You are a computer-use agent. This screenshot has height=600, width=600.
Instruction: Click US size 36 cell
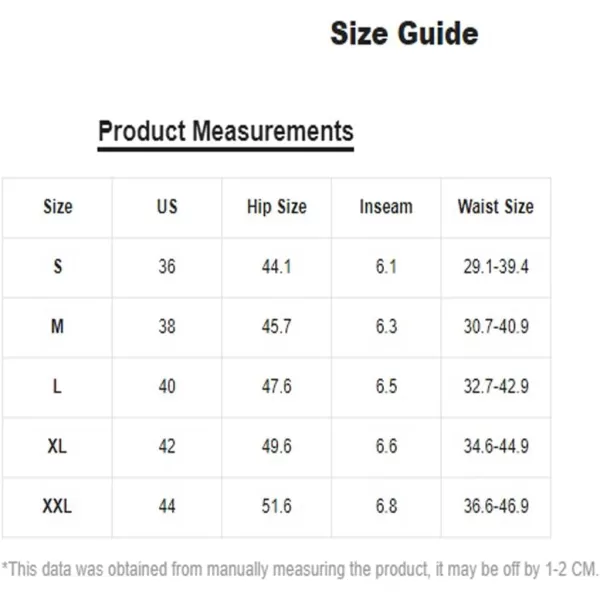[167, 267]
